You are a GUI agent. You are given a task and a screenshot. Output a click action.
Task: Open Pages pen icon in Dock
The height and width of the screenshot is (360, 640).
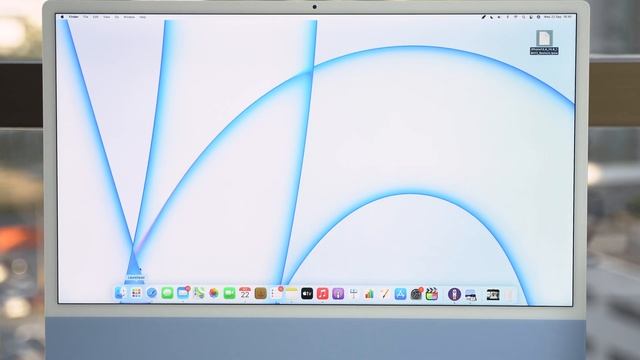pos(384,294)
